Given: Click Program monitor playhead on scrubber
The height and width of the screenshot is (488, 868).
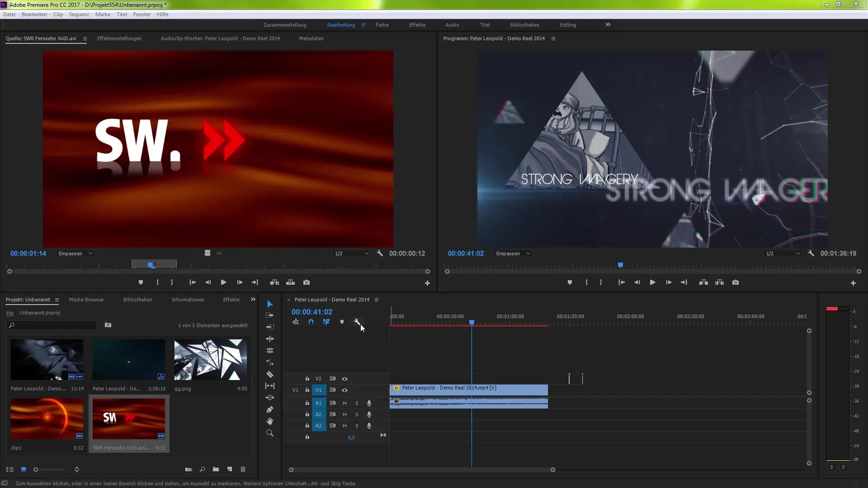Looking at the screenshot, I should 621,265.
